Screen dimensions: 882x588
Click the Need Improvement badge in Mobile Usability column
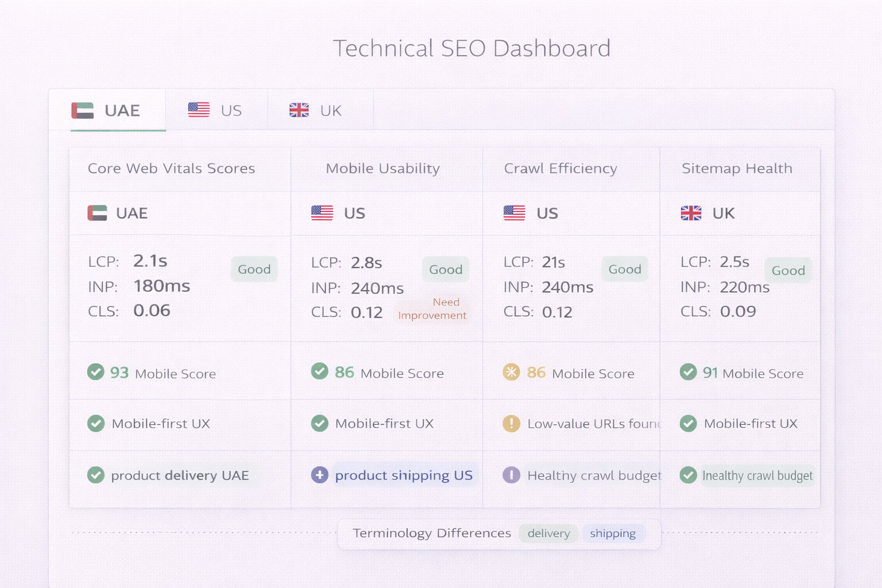432,309
